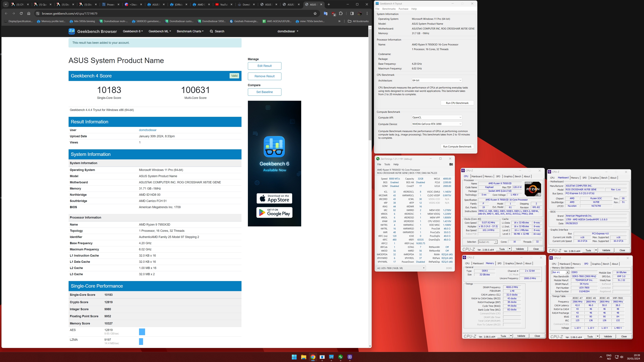Screen dimensions: 644x362
Task: Open the Windows Start button
Action: click(294, 357)
